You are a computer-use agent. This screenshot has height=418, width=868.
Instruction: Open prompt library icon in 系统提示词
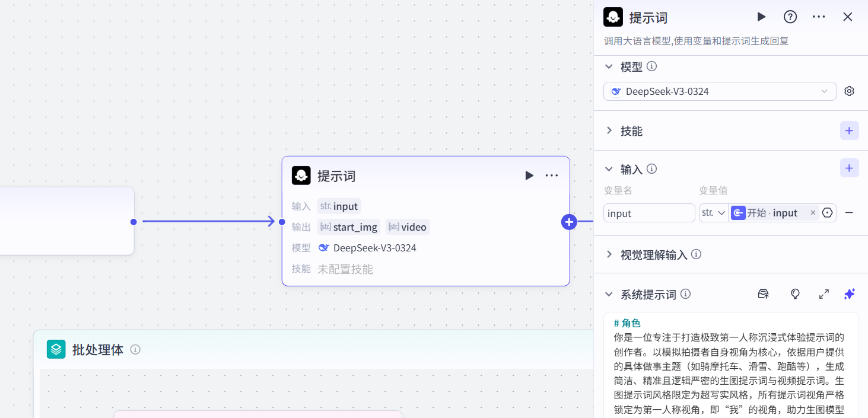(764, 294)
